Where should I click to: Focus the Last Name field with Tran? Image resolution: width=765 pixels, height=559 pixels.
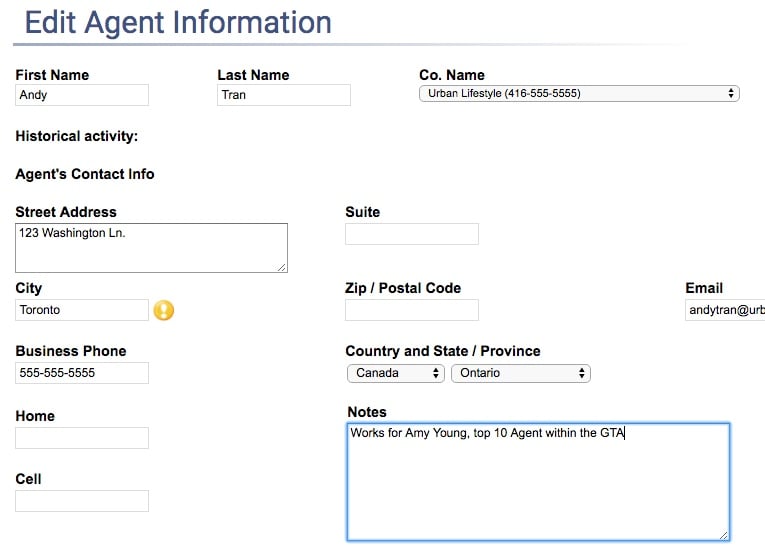point(284,95)
